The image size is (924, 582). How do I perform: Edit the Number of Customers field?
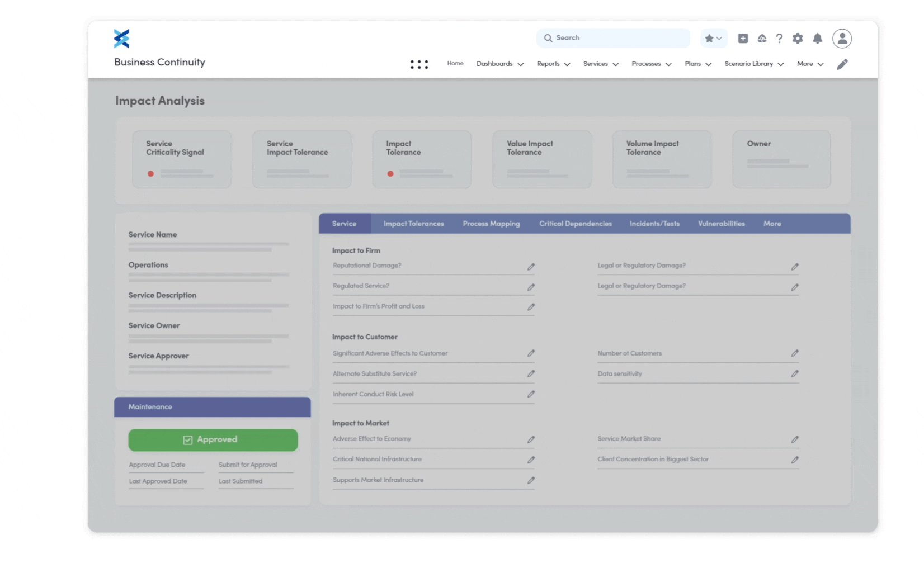(795, 353)
